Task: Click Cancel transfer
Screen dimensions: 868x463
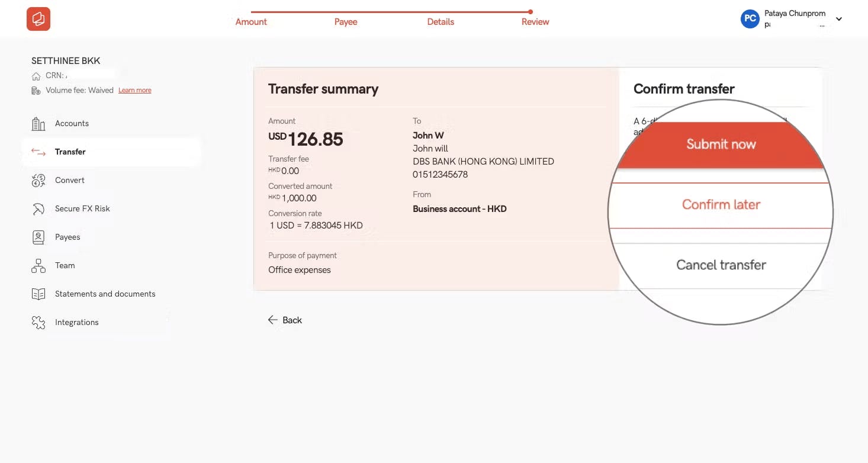Action: pos(721,265)
